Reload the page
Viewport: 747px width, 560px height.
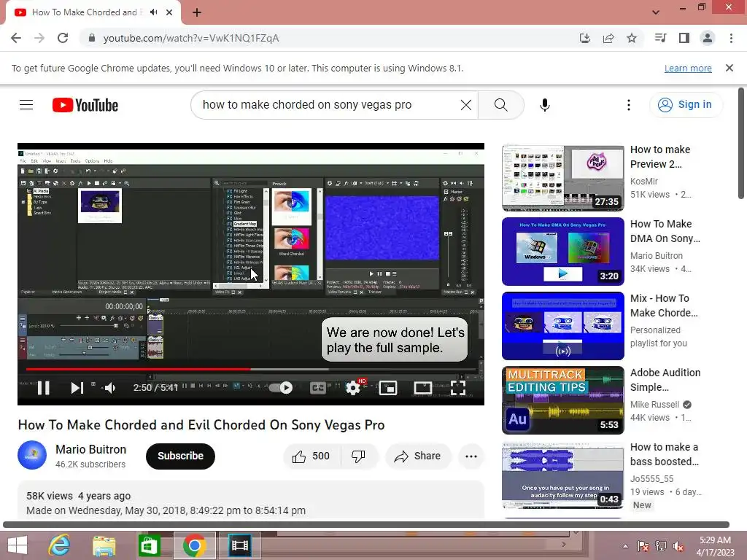click(63, 38)
